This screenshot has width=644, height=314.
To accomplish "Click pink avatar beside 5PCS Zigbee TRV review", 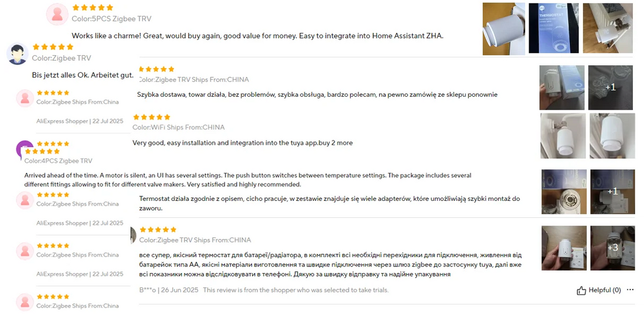I will tap(57, 14).
